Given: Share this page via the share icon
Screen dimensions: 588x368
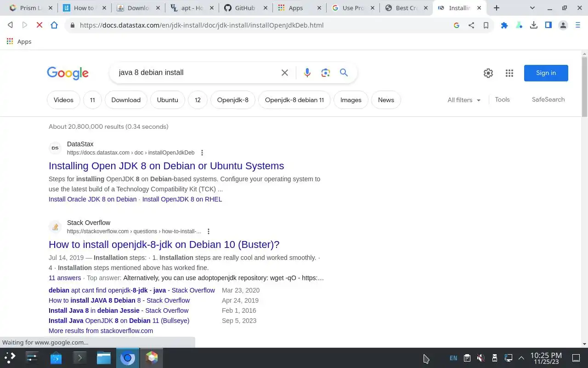Looking at the screenshot, I should (471, 25).
